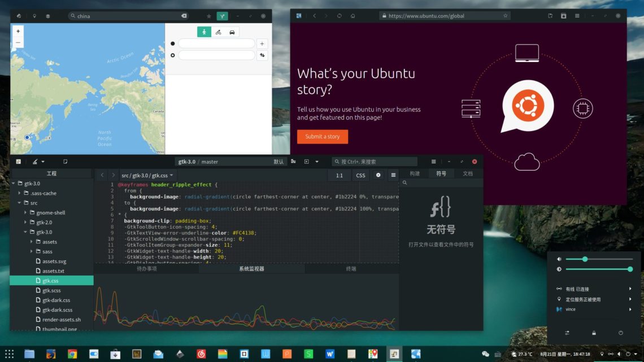The height and width of the screenshot is (362, 644).
Task: Click the Submit a story button
Action: click(x=322, y=136)
